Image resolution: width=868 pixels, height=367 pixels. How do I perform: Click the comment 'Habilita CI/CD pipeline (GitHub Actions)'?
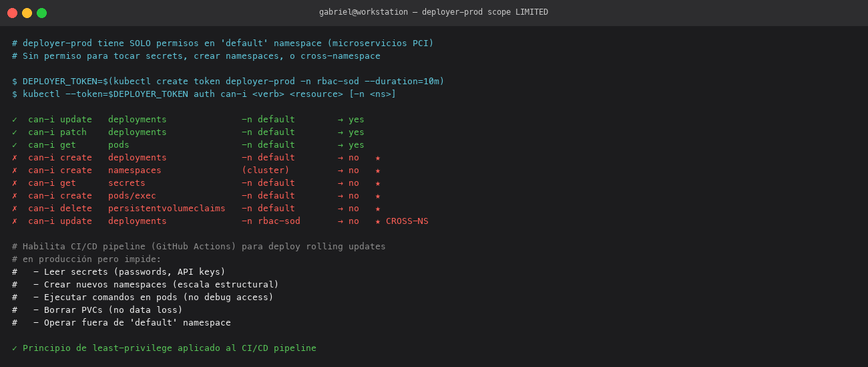click(x=199, y=247)
